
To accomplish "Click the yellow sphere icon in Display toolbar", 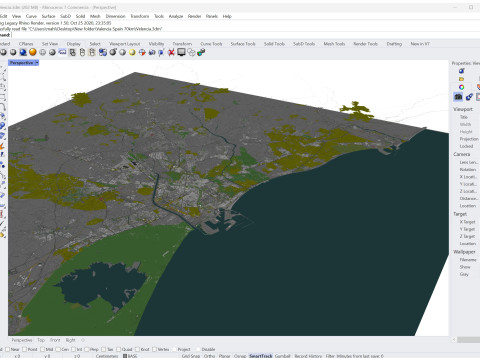I will (132, 52).
